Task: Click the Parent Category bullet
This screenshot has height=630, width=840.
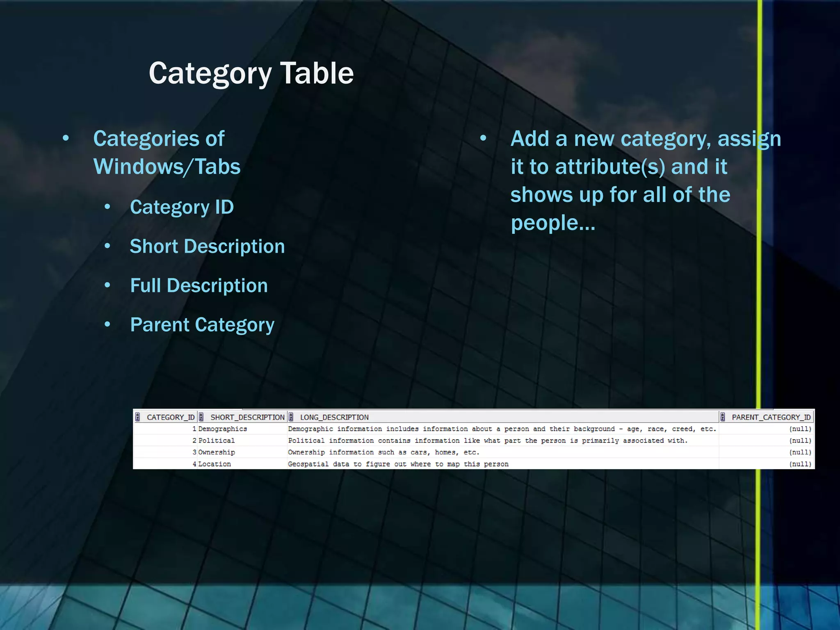Action: tap(202, 325)
